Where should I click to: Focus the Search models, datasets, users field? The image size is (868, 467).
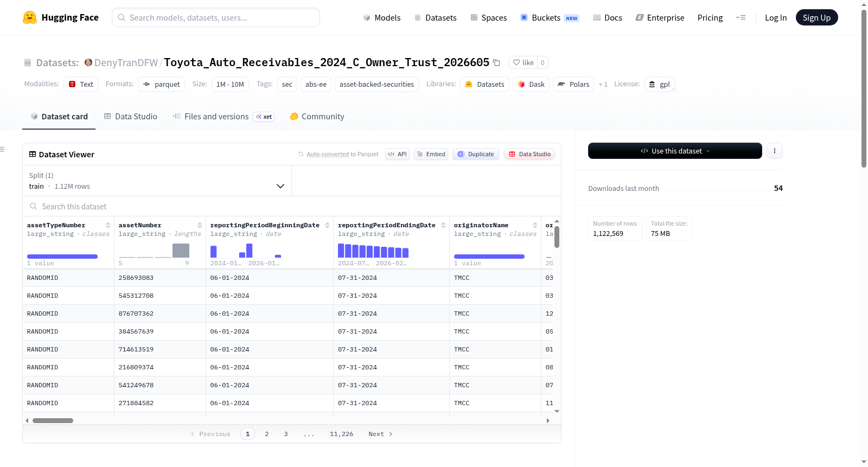216,17
